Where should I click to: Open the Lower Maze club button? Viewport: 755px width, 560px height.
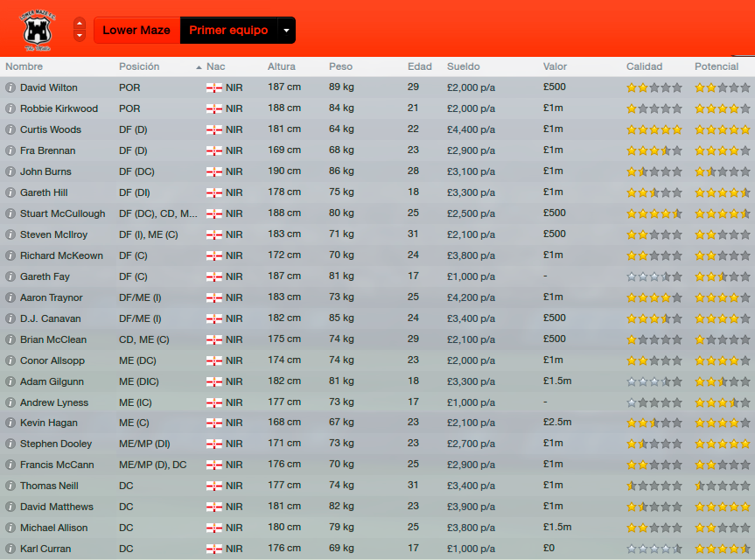136,31
